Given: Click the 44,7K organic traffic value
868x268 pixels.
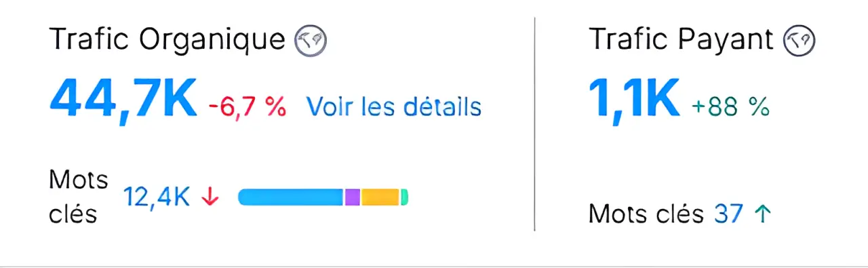Looking at the screenshot, I should point(123,99).
